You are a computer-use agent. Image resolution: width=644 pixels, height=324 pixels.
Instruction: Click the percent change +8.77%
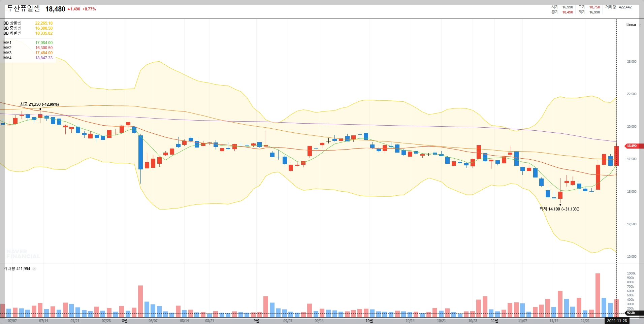point(89,9)
